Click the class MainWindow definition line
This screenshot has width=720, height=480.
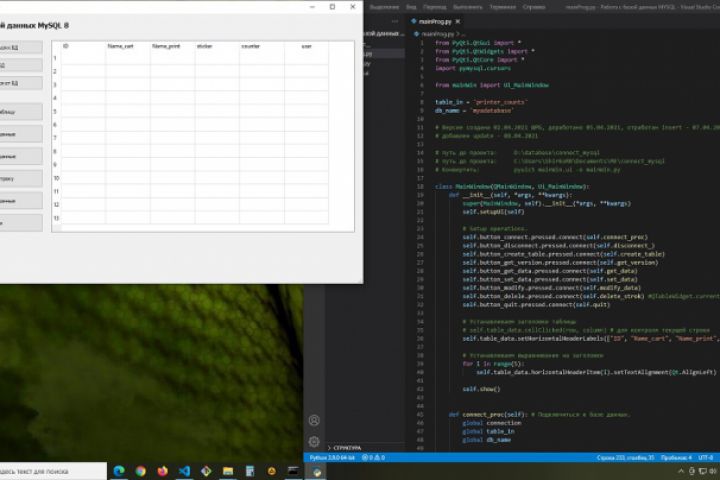pos(512,186)
